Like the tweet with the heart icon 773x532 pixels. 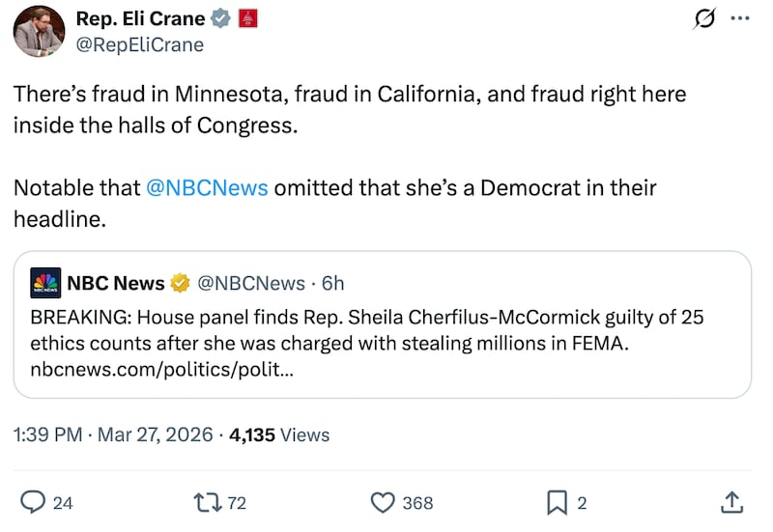[384, 502]
